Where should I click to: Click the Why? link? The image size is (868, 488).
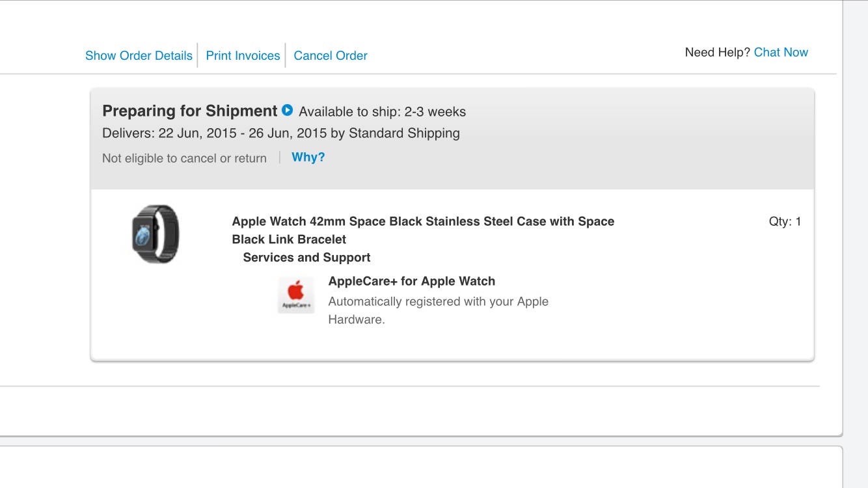[x=308, y=157]
